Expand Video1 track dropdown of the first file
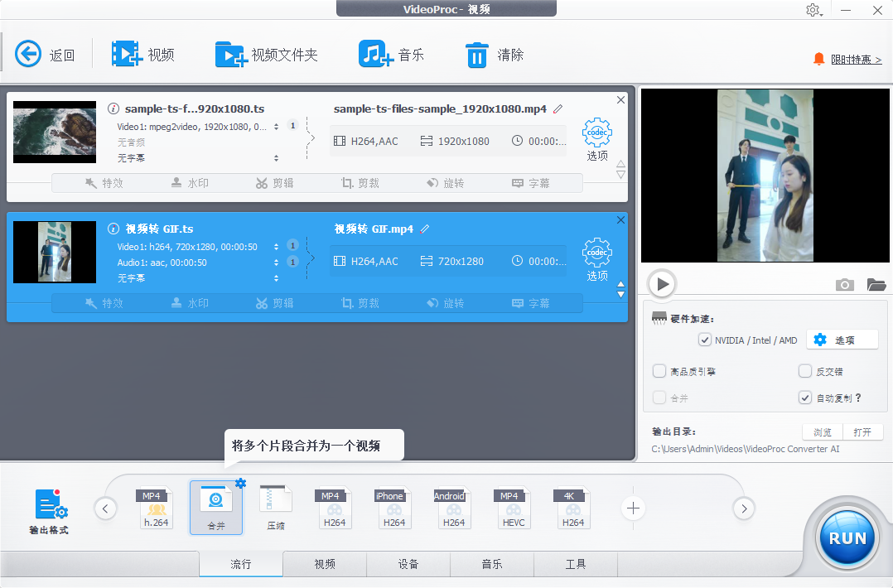The width and height of the screenshot is (893, 588). pos(277,127)
